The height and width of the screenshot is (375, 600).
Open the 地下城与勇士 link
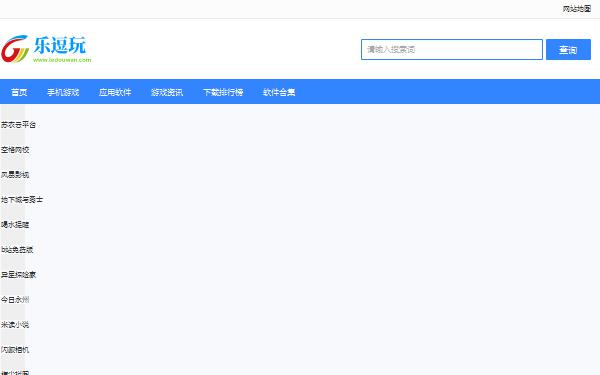[x=22, y=200]
